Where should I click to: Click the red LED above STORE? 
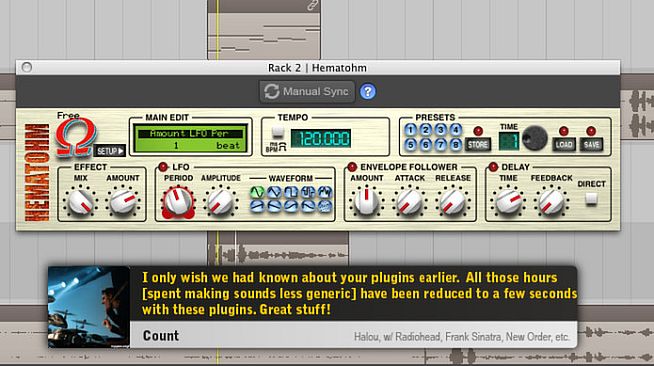point(478,131)
